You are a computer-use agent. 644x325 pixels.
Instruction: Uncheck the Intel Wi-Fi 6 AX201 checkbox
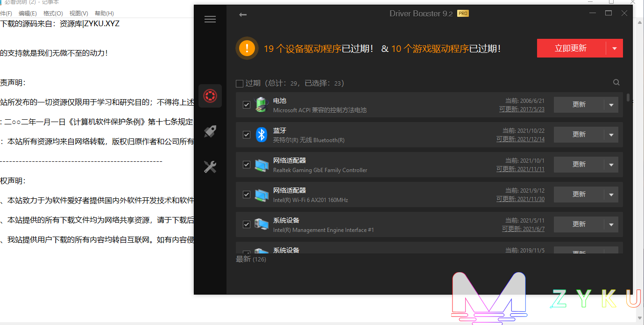click(x=247, y=195)
